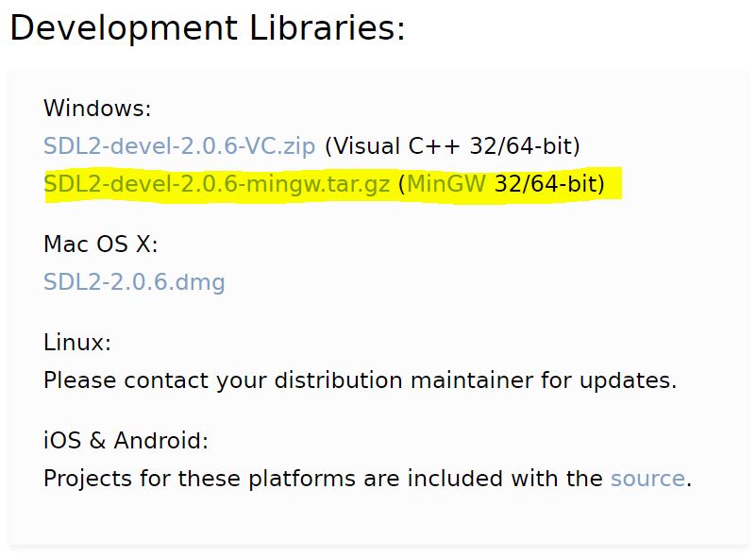756x557 pixels.
Task: Click the words "Please contact" under Linux
Action: (126, 380)
